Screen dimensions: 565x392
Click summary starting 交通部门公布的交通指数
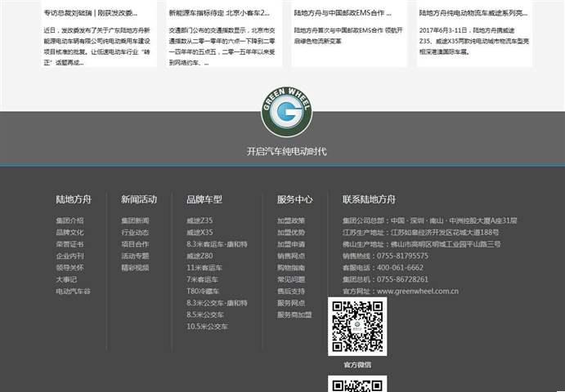point(222,47)
